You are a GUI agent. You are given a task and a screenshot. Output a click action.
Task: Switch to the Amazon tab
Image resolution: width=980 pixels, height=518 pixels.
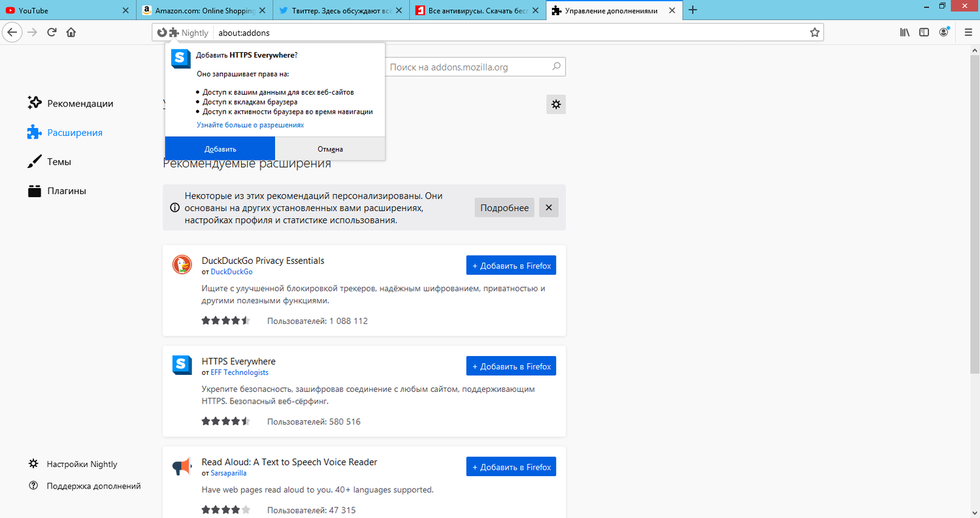pos(204,10)
